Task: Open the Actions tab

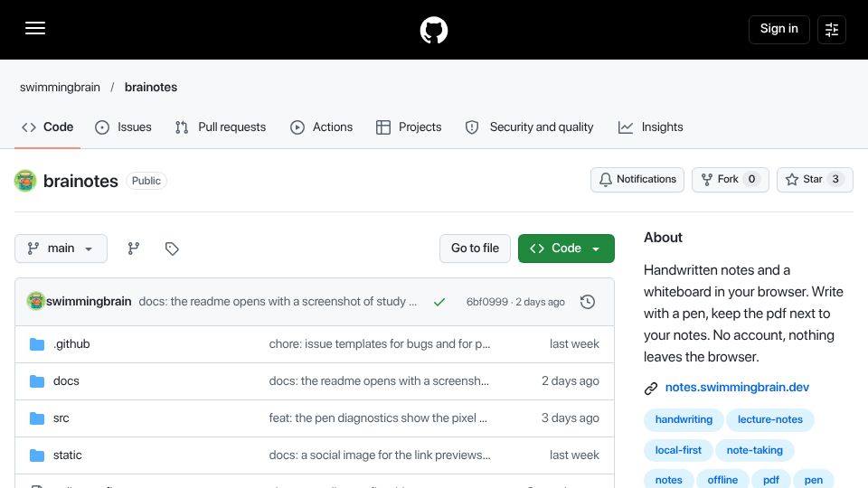Action: tap(321, 127)
